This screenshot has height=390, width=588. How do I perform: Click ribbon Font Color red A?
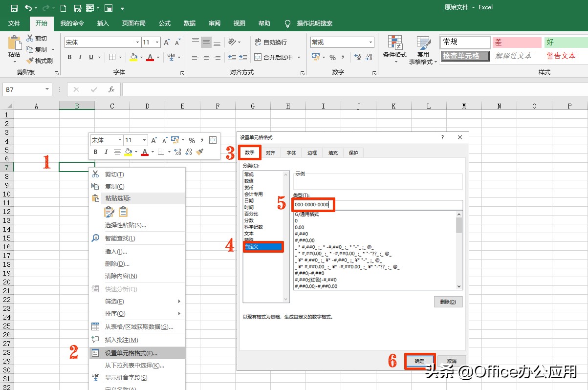[x=151, y=57]
